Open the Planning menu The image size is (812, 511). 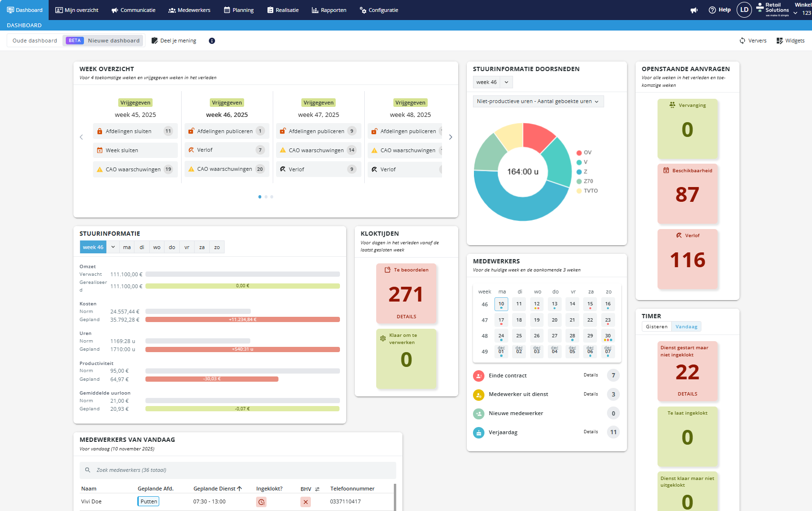tap(239, 10)
